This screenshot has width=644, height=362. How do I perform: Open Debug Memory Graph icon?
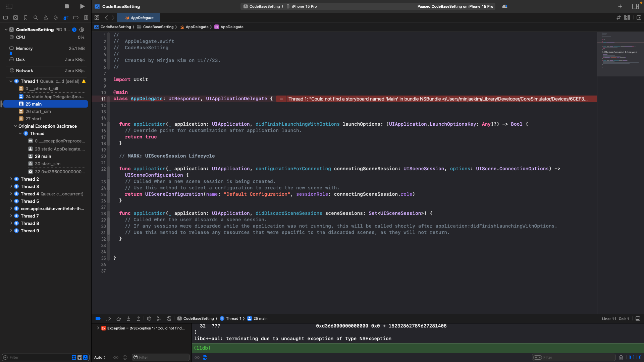[159, 319]
